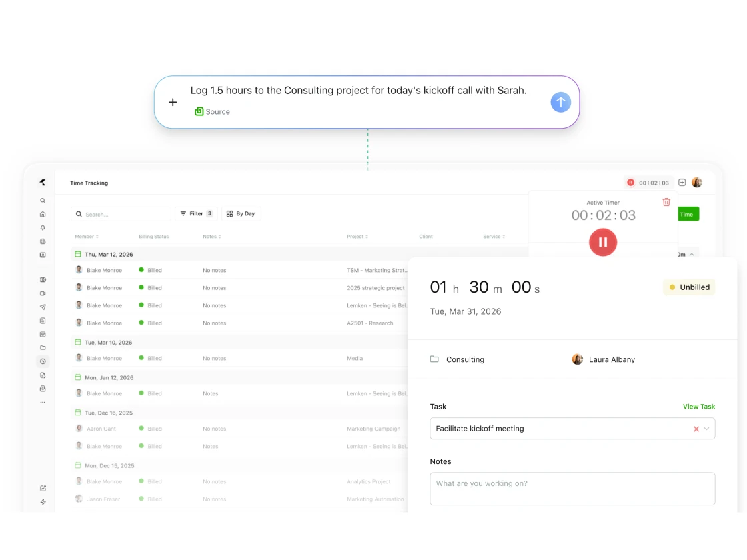Go to the Home icon in sidebar
The width and height of the screenshot is (747, 560).
pos(43,214)
